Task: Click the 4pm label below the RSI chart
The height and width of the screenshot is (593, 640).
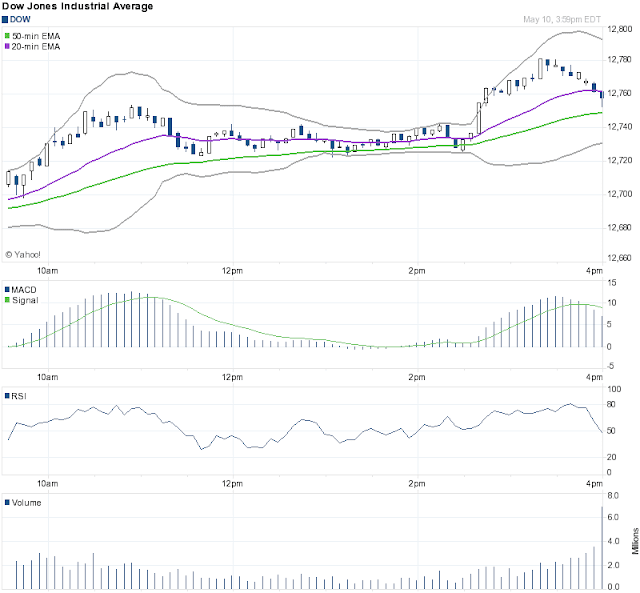Action: (x=594, y=484)
